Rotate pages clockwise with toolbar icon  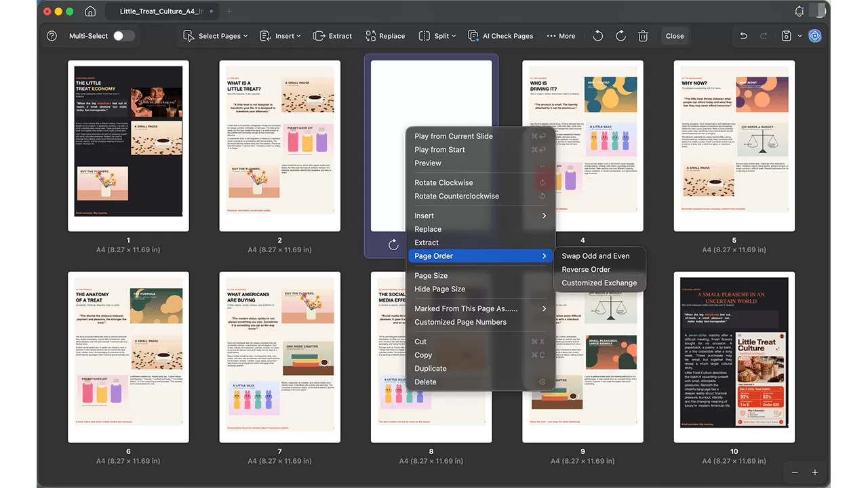(620, 36)
